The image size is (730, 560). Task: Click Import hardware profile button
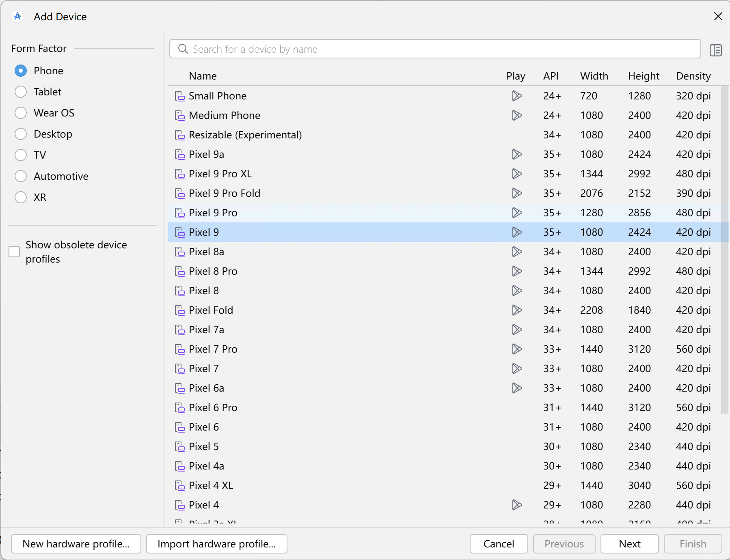click(x=216, y=544)
